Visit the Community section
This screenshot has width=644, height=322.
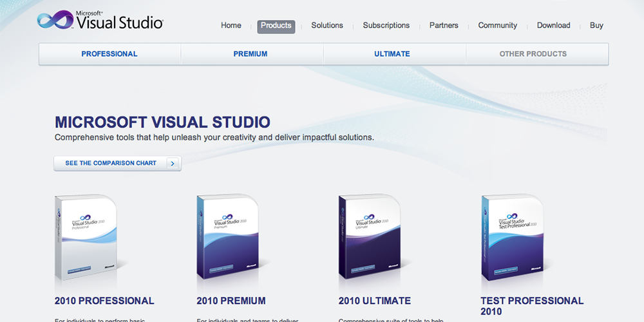[x=497, y=26]
